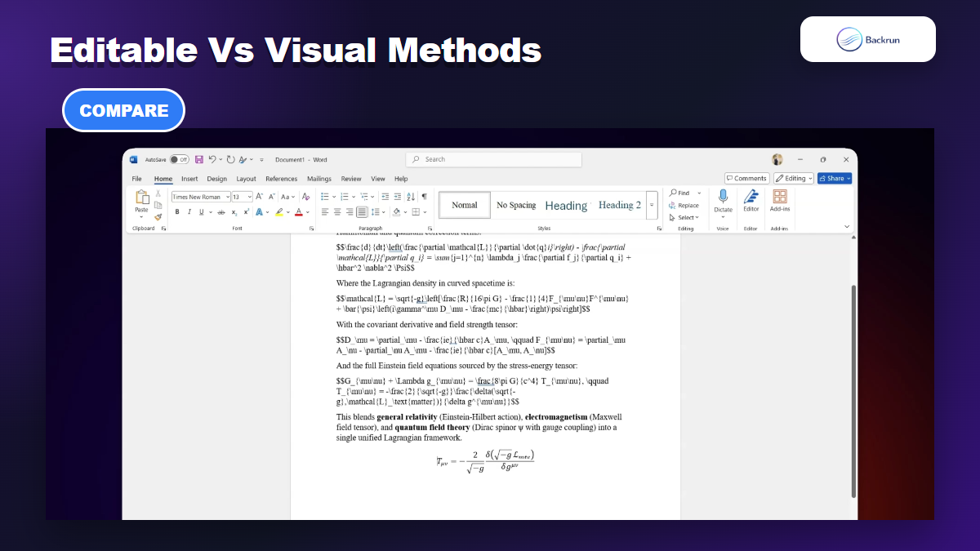
Task: Switch to the View tab
Action: pyautogui.click(x=378, y=179)
